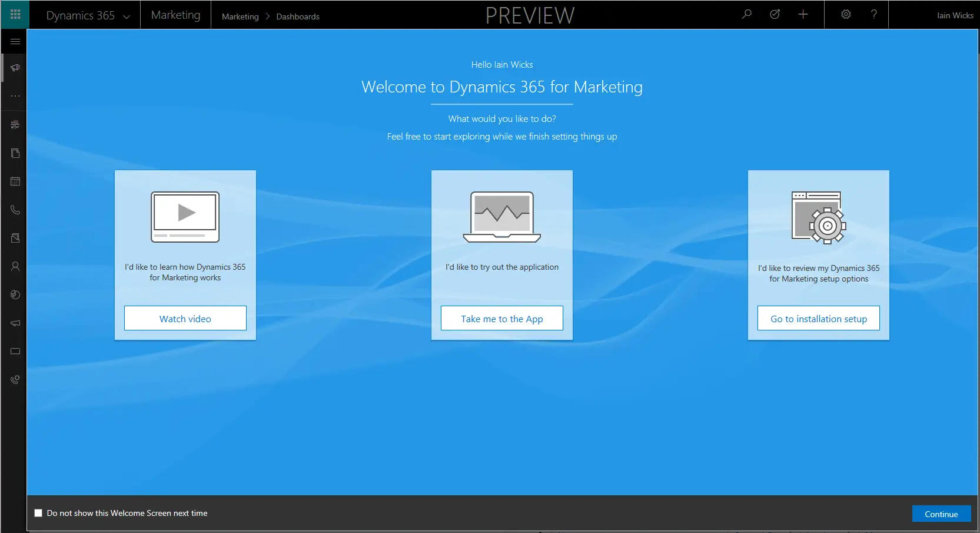Screen dimensions: 980x533
Task: Open the app launcher waffle grid
Action: pos(15,15)
